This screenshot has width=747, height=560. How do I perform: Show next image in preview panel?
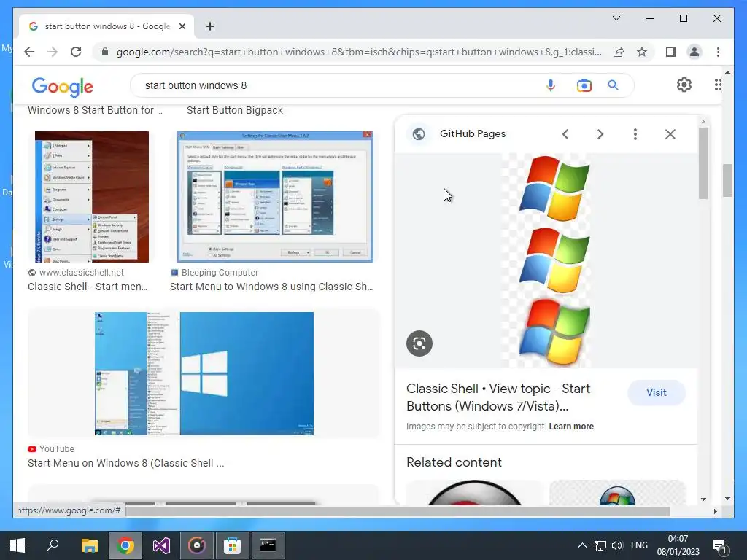[600, 134]
